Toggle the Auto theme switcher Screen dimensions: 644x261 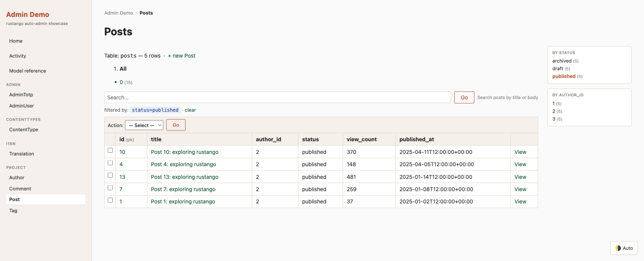tap(624, 248)
